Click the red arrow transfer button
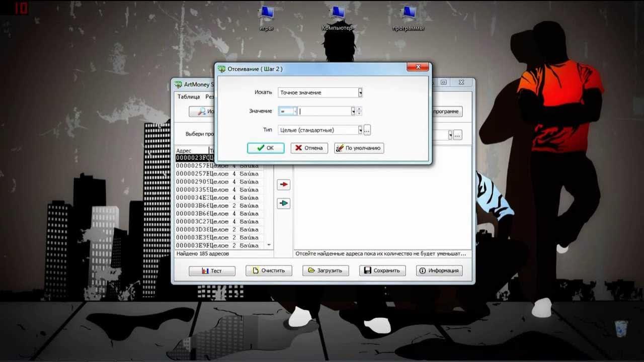Viewport: 644px width, 362px height. point(284,185)
